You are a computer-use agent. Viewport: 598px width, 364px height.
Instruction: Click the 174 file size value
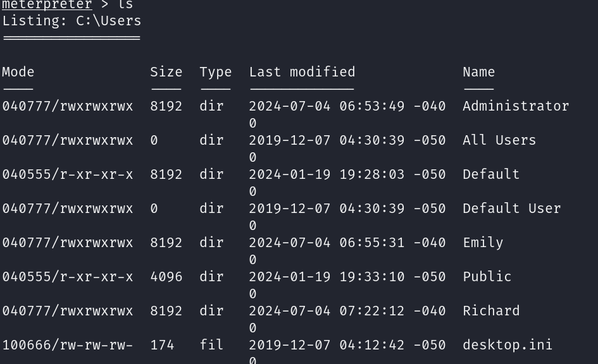click(162, 345)
